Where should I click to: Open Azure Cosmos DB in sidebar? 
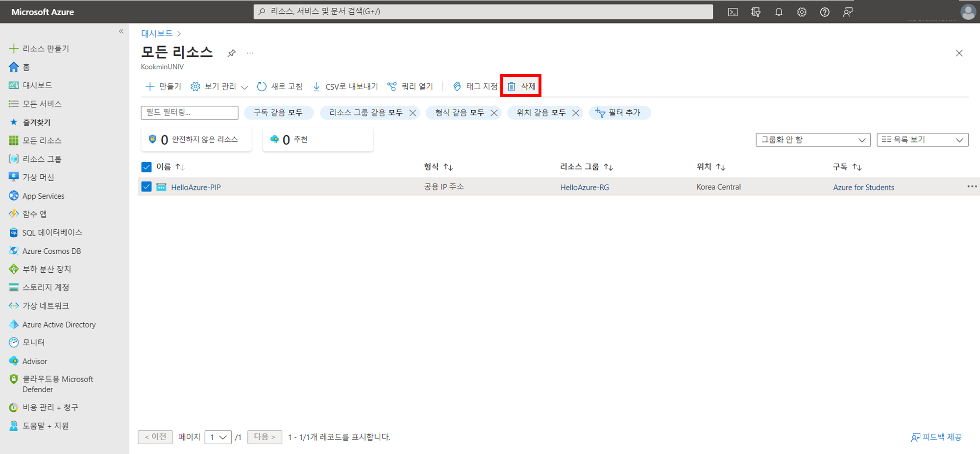point(45,251)
